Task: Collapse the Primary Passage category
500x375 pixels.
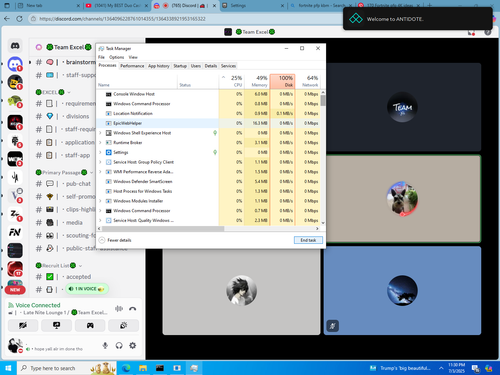Action: click(64, 172)
